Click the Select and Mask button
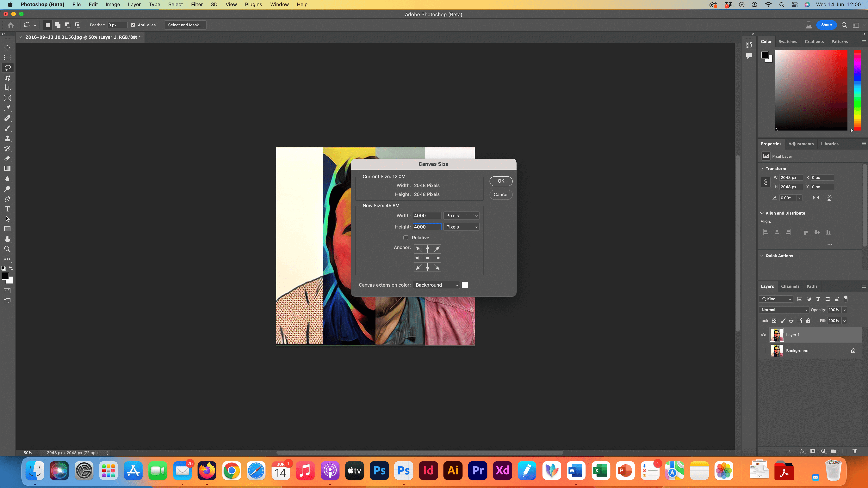 pos(185,25)
